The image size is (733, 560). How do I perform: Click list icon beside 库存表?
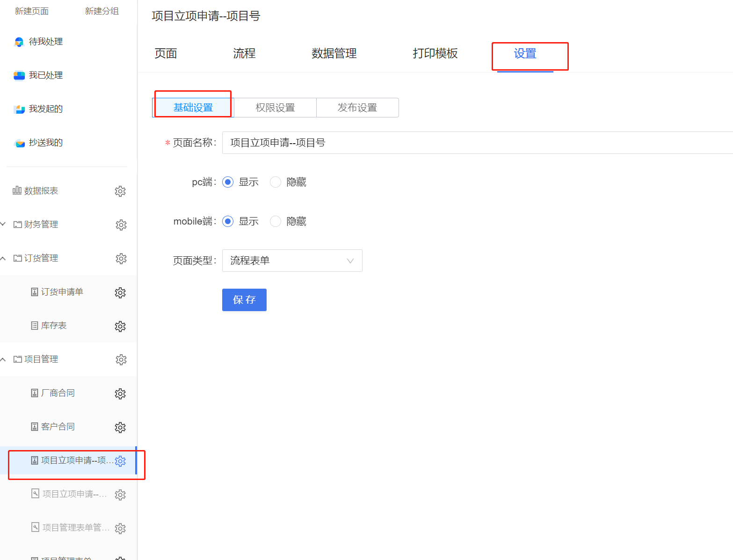pos(35,326)
